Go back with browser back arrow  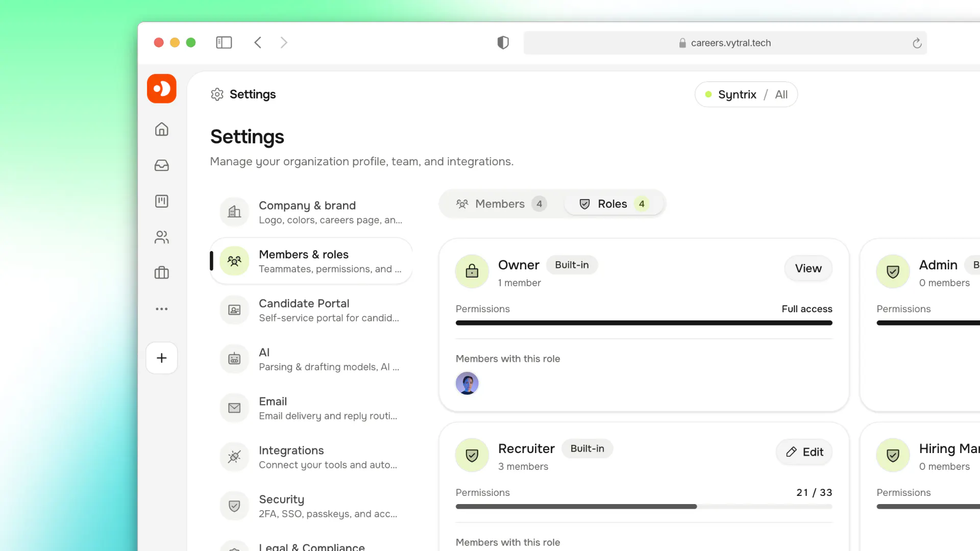(x=258, y=43)
